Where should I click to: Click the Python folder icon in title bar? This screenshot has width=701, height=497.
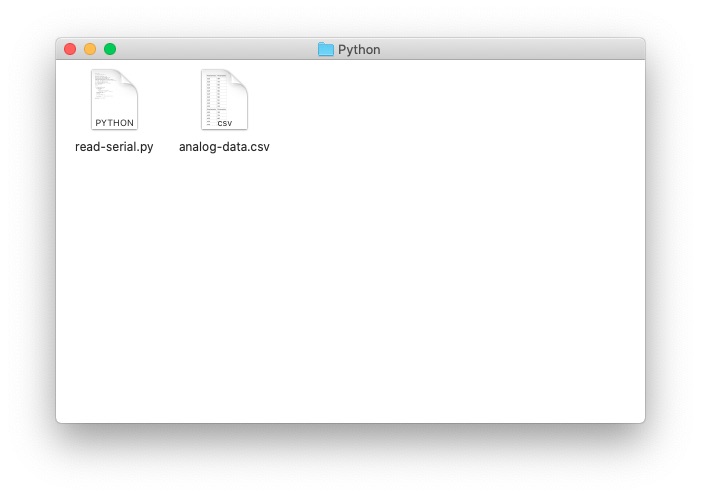(326, 49)
